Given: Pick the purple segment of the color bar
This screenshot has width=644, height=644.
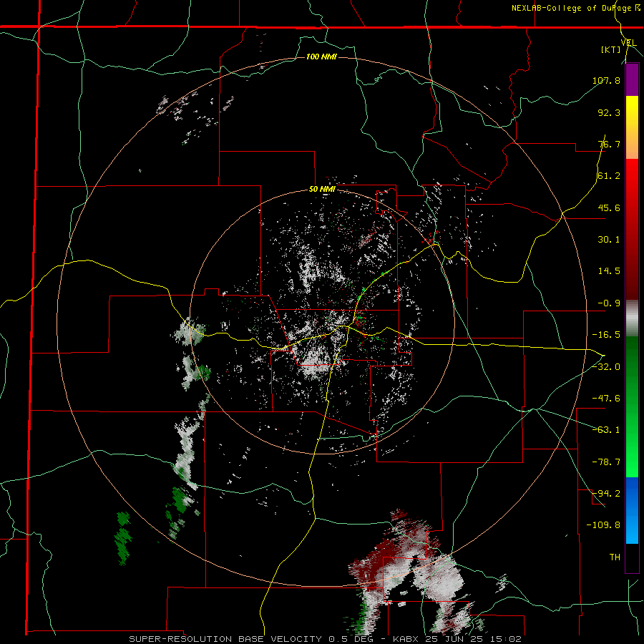Looking at the screenshot, I should coord(632,79).
